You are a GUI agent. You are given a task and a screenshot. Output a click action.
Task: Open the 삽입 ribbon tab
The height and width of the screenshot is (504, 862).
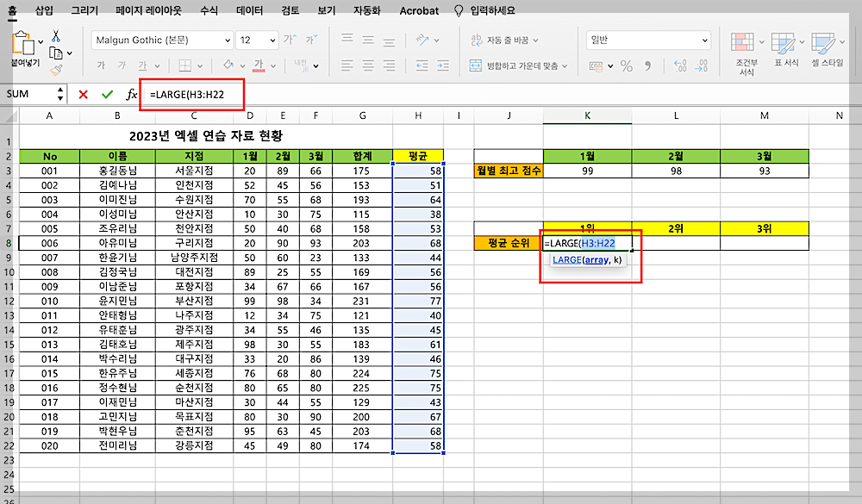(45, 9)
